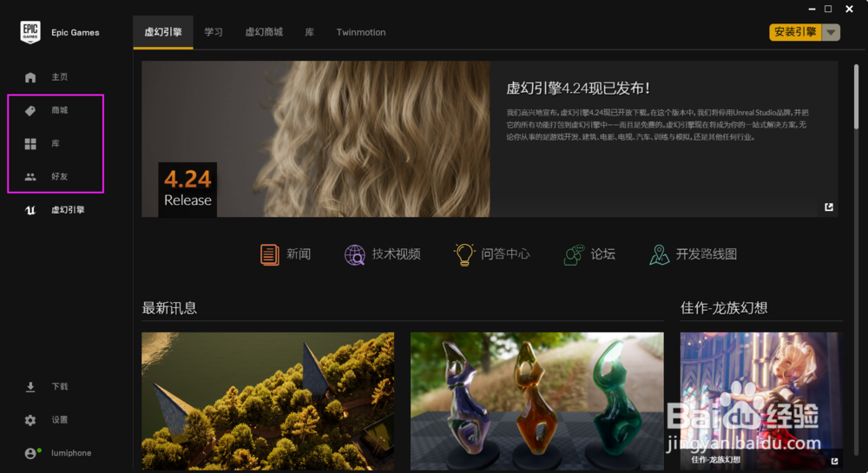Switch to the 虚幻引擎 top tab
This screenshot has height=473, width=868.
163,32
